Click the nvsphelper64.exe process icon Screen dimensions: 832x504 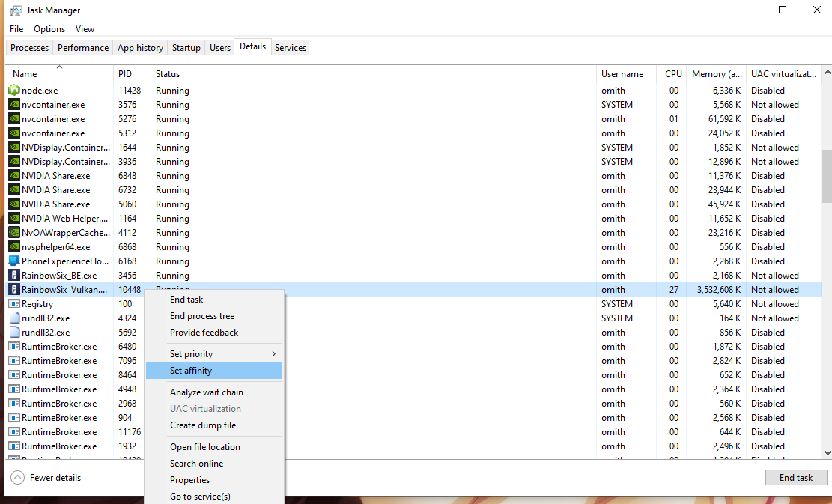[14, 246]
